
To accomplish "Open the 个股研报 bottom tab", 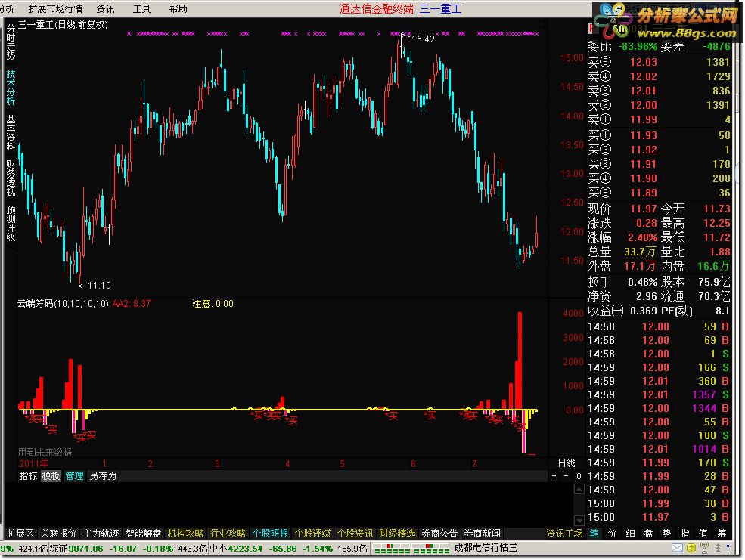I will 270,534.
